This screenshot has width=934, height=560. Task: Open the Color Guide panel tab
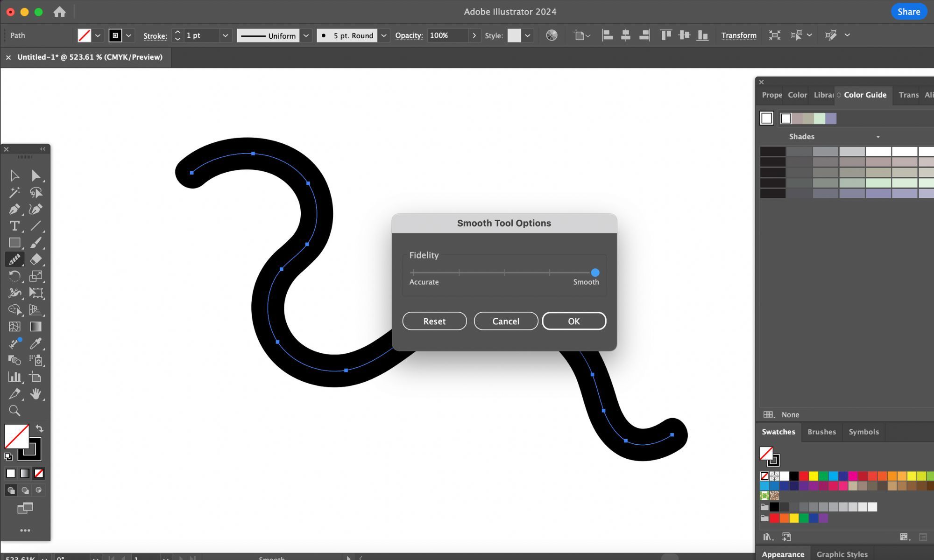tap(864, 95)
